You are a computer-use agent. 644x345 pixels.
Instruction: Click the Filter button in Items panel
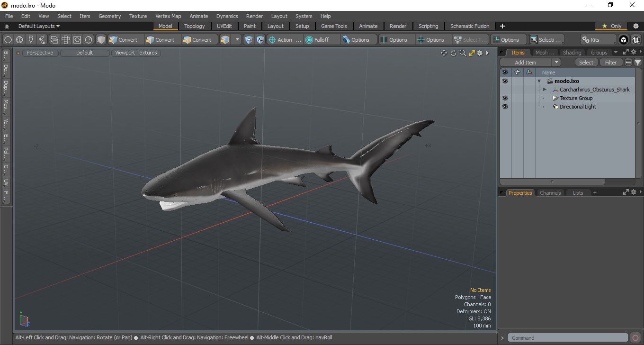pos(611,63)
